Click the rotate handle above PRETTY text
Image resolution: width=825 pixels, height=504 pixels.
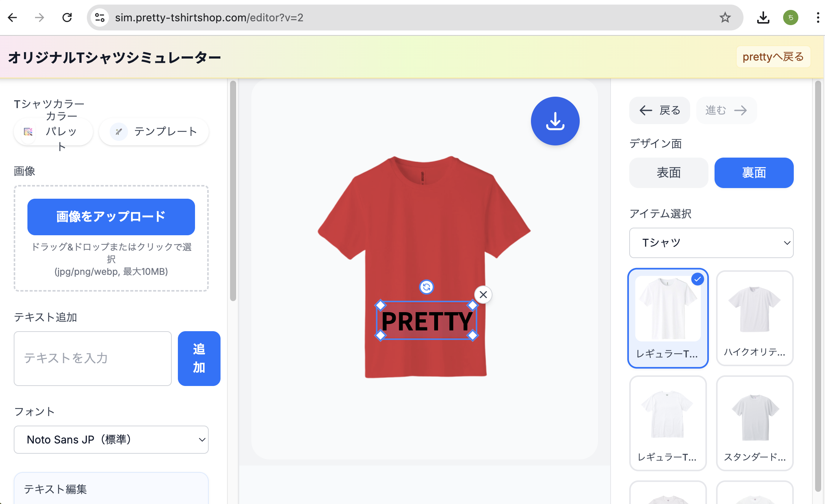point(426,287)
